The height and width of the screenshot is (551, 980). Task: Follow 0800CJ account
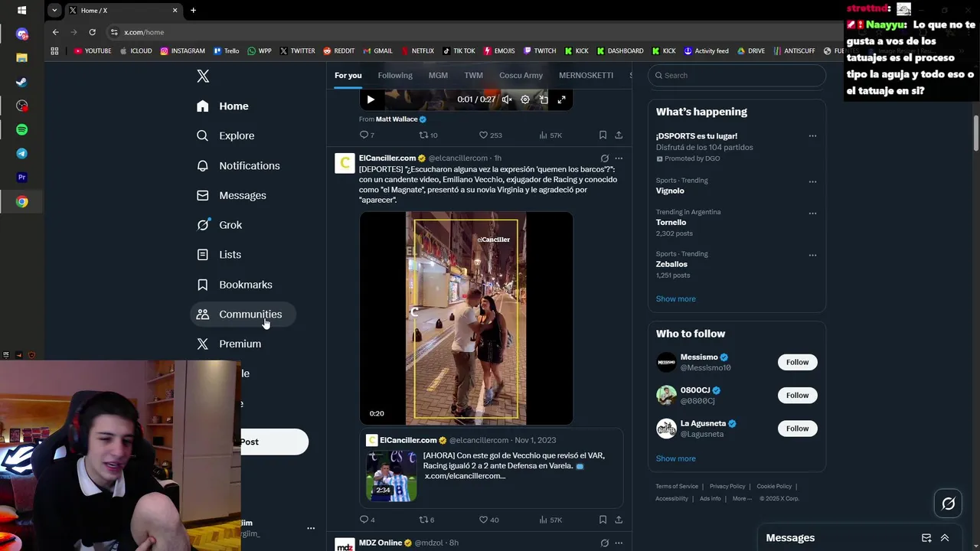[x=797, y=395]
